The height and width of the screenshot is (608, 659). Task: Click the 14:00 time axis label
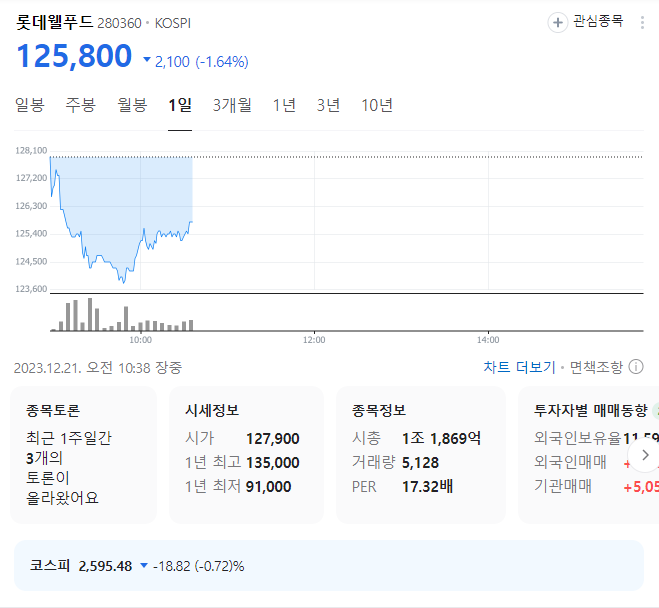488,340
